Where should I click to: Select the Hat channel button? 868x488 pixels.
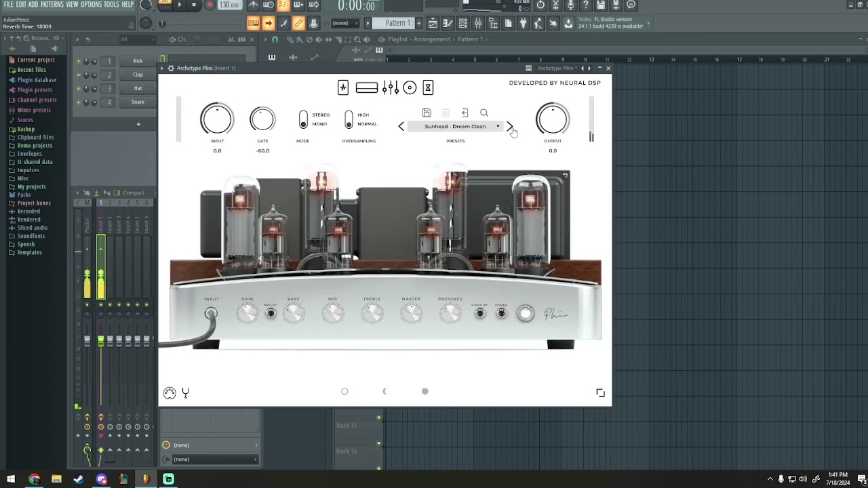pos(138,89)
